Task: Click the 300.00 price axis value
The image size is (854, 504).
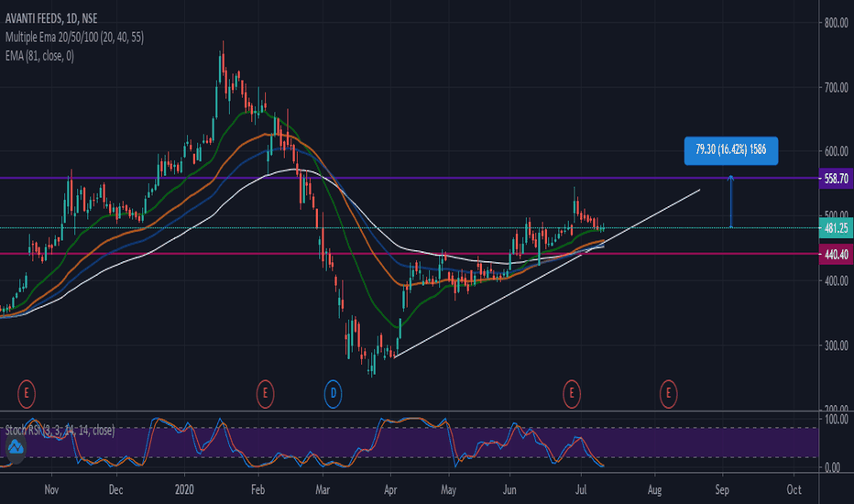Action: [x=836, y=345]
